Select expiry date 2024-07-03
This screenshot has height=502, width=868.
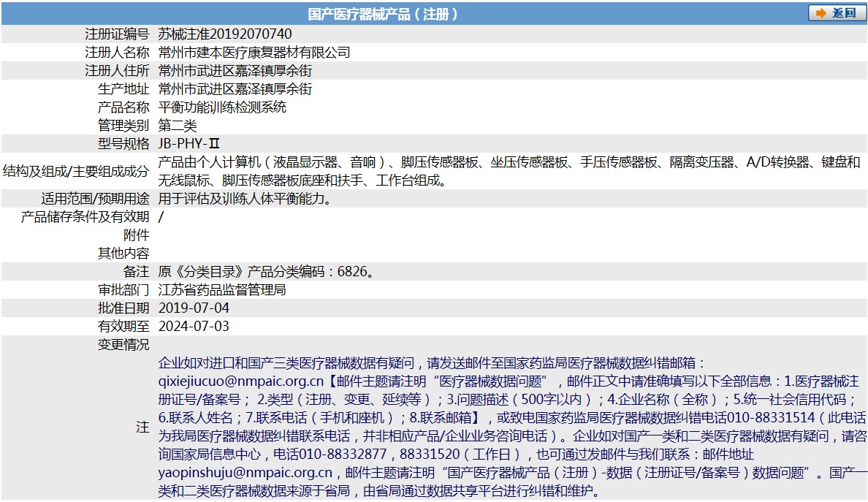(194, 326)
